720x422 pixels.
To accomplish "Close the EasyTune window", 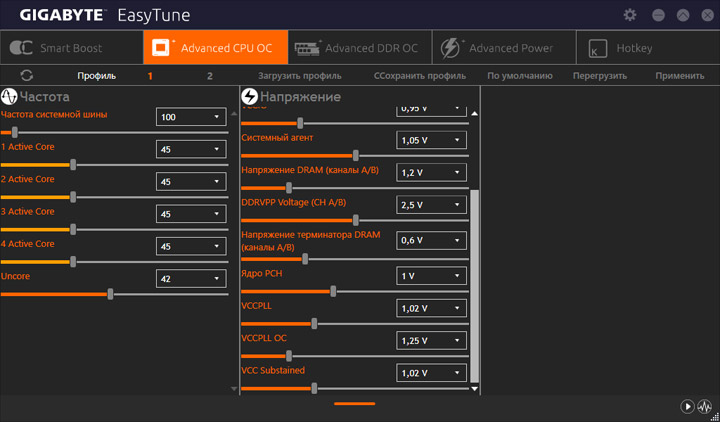I will pos(708,15).
